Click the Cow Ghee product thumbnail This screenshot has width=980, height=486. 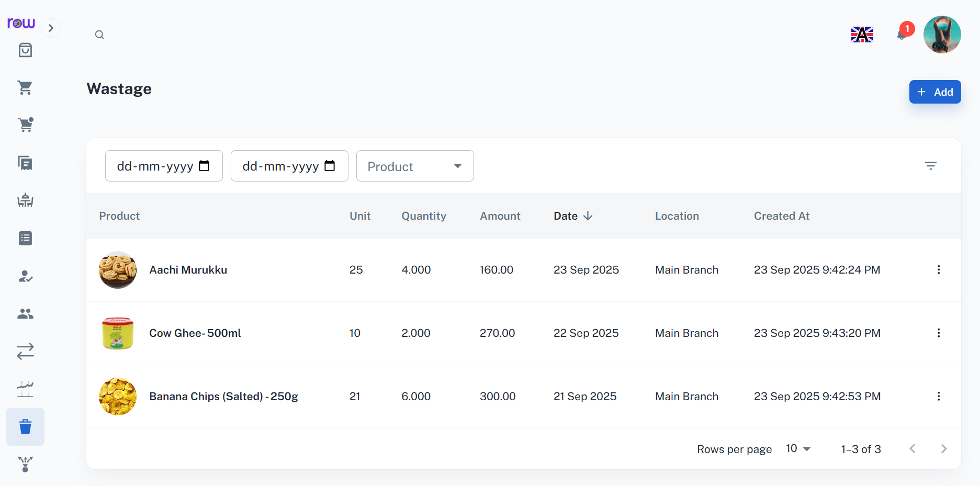coord(118,333)
